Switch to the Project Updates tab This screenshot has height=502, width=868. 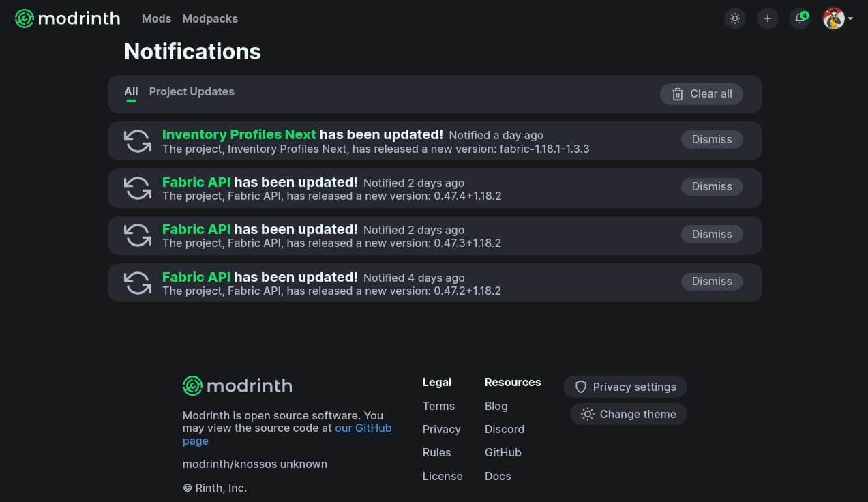(x=192, y=91)
